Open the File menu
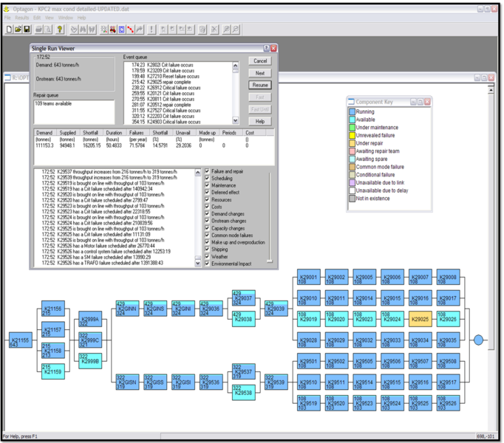Screen dimensions: 504x443 [x=7, y=18]
